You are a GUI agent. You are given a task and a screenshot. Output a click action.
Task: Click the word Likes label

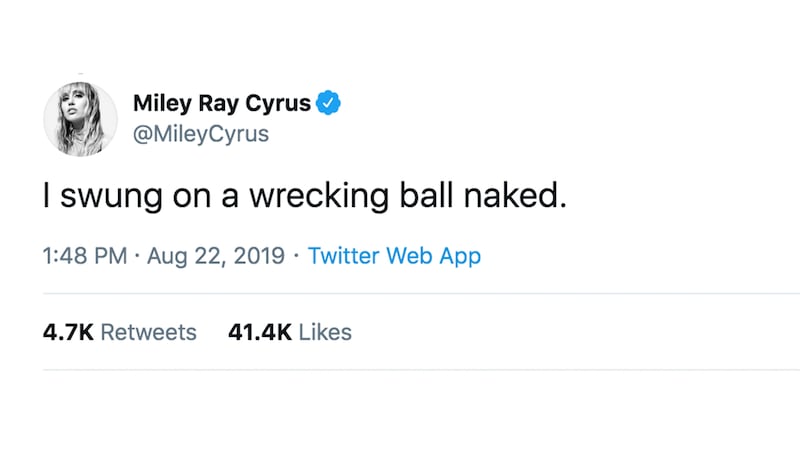(x=325, y=332)
